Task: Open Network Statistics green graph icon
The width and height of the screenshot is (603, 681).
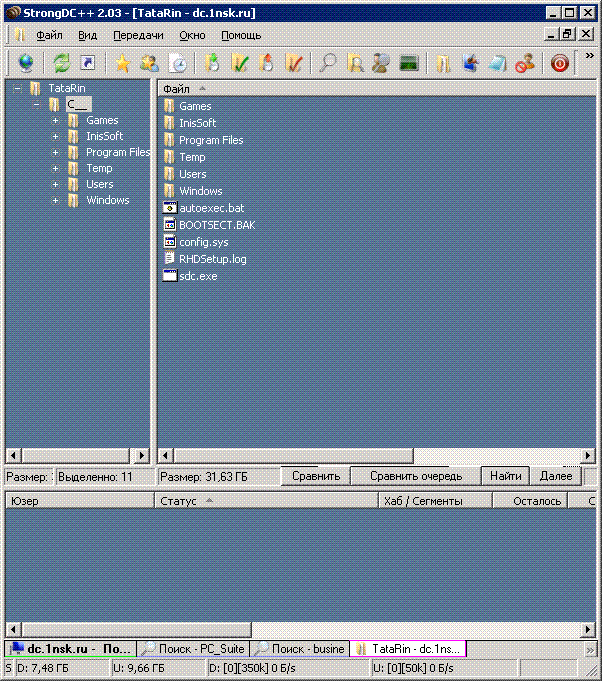Action: [408, 63]
